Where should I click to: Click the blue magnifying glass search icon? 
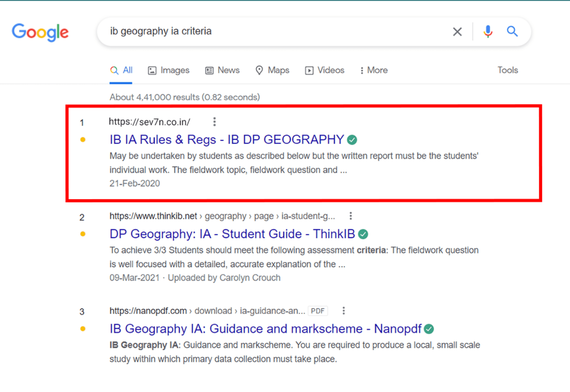512,32
